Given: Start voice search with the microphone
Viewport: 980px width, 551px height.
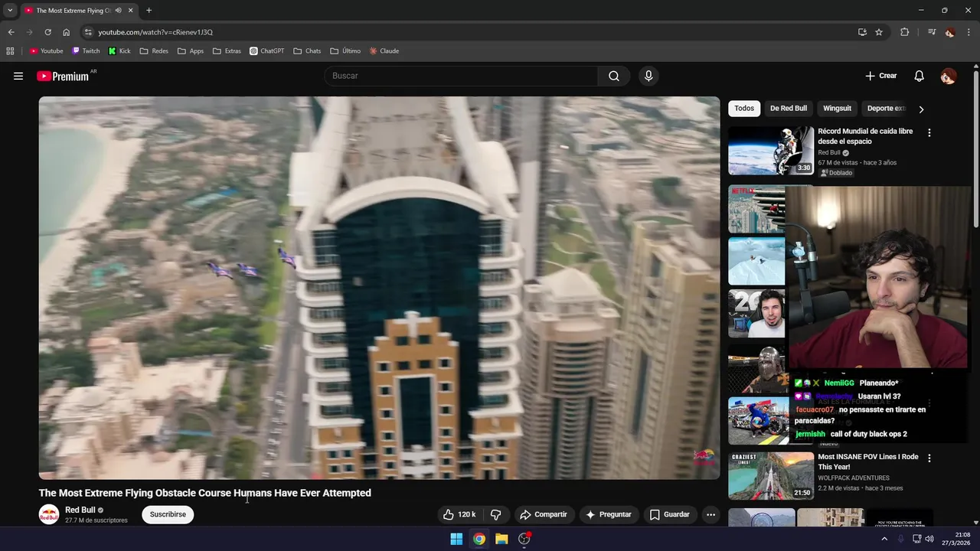Looking at the screenshot, I should [648, 76].
